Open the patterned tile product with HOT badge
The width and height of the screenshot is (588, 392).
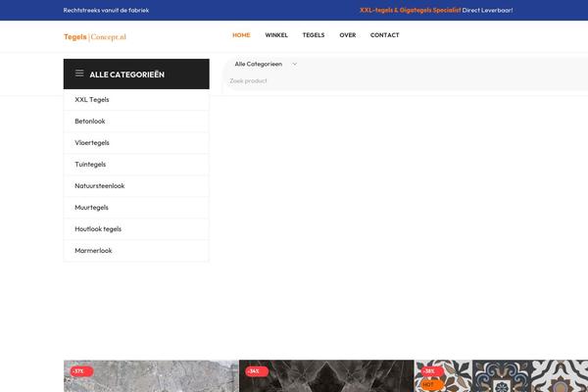[x=501, y=376]
